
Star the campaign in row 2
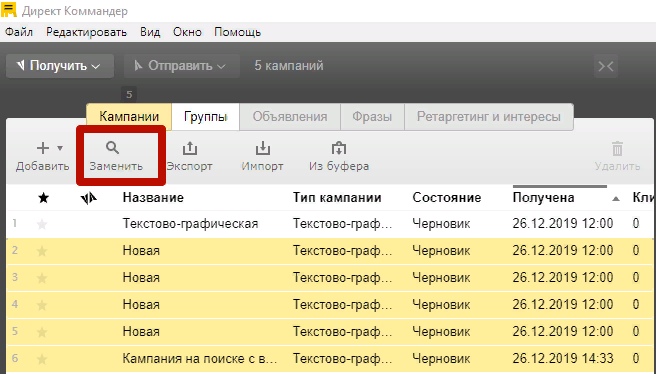pos(42,251)
